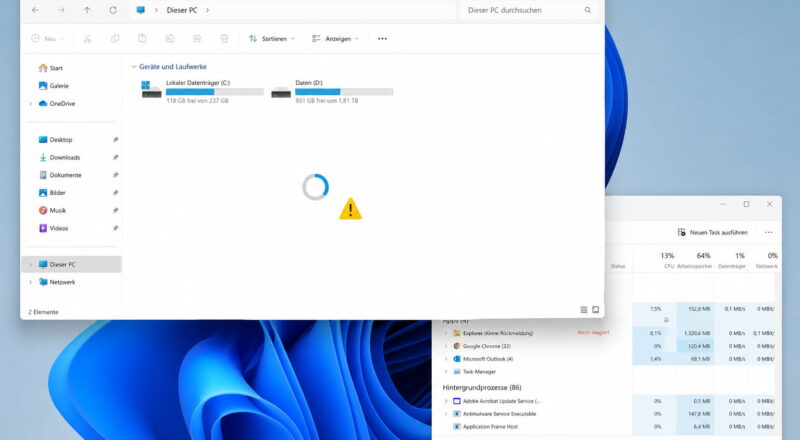Click the rename icon in Explorer toolbar
Image resolution: width=800 pixels, height=440 pixels.
(169, 38)
